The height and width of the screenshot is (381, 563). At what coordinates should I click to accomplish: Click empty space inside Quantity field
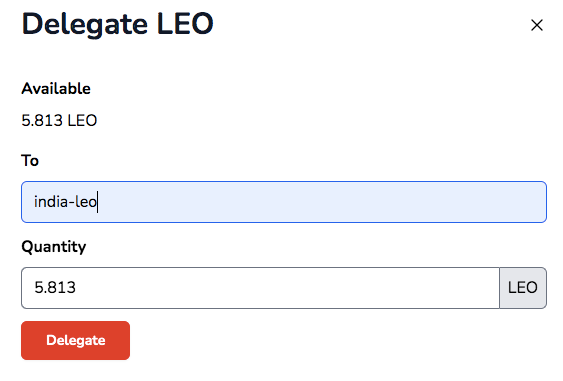click(287, 288)
